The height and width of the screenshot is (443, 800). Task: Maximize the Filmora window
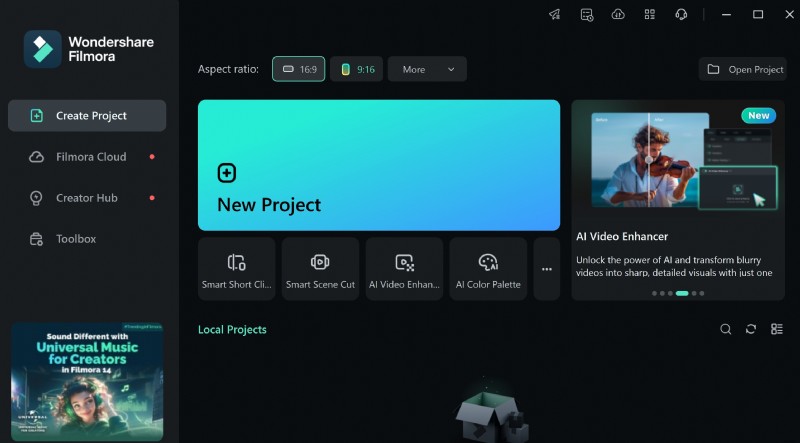coord(758,15)
